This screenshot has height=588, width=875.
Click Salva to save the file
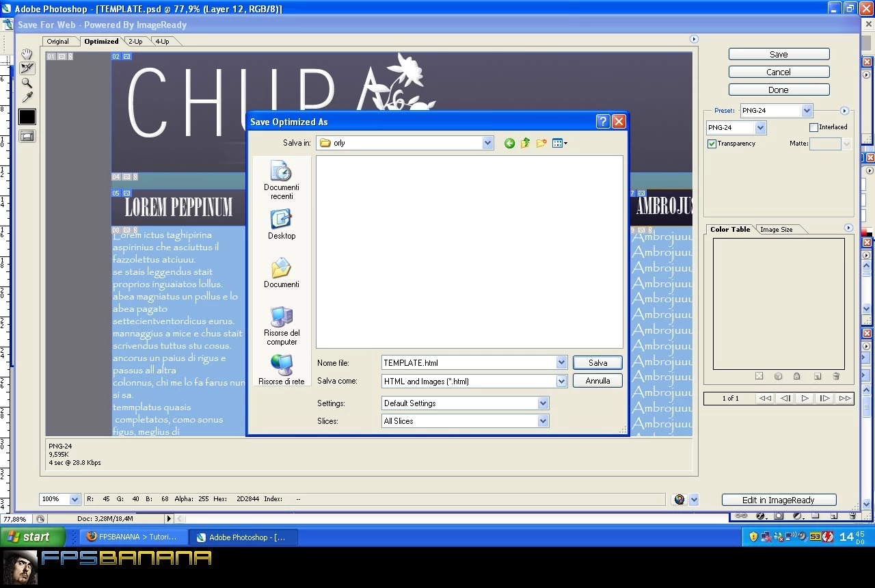(597, 363)
